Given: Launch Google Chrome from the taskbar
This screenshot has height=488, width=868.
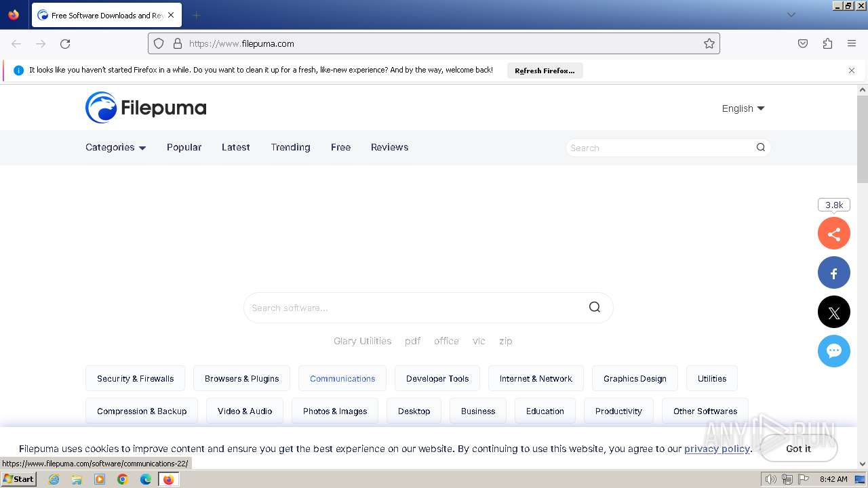Looking at the screenshot, I should pos(123,479).
